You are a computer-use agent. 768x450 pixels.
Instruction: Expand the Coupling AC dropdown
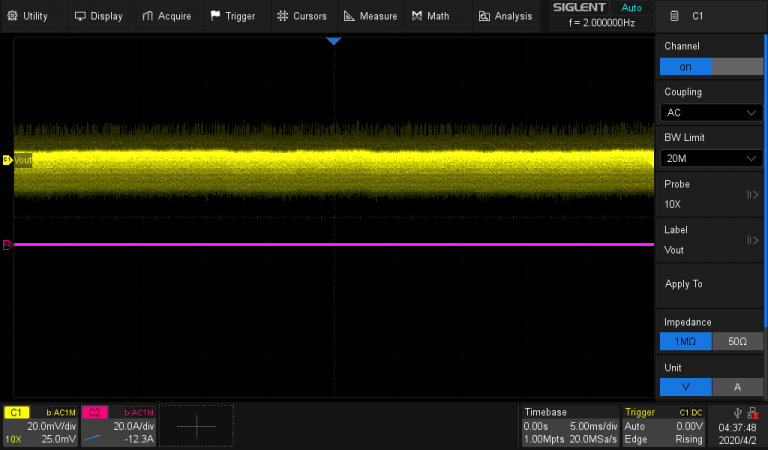click(x=711, y=113)
